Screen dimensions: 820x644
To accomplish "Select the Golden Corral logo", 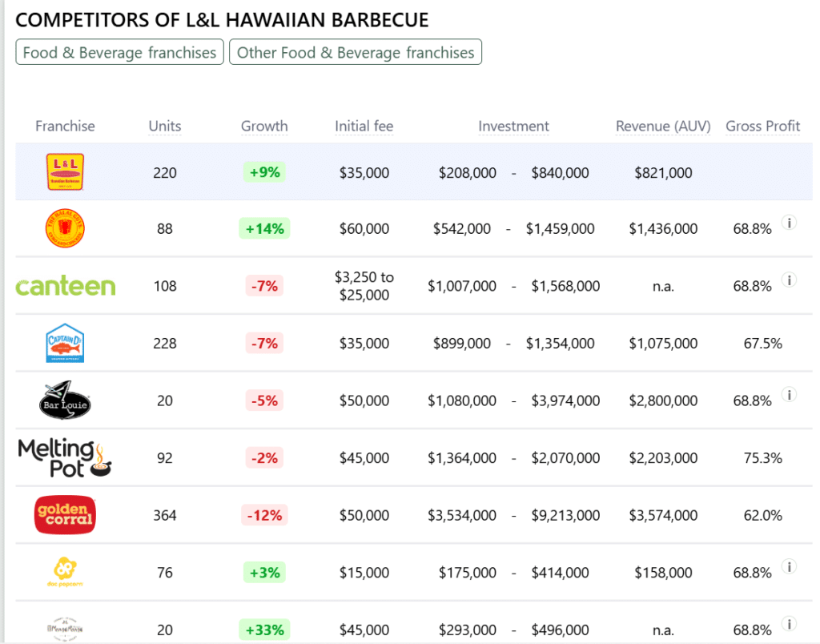I will [65, 515].
